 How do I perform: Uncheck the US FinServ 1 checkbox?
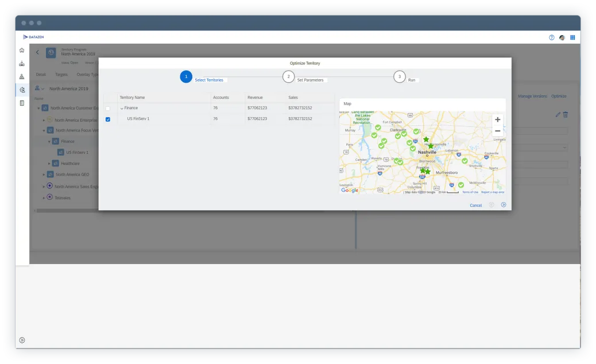coord(108,119)
